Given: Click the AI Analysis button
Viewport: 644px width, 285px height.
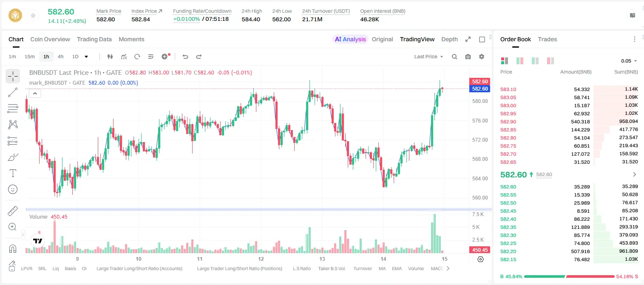Looking at the screenshot, I should (350, 39).
